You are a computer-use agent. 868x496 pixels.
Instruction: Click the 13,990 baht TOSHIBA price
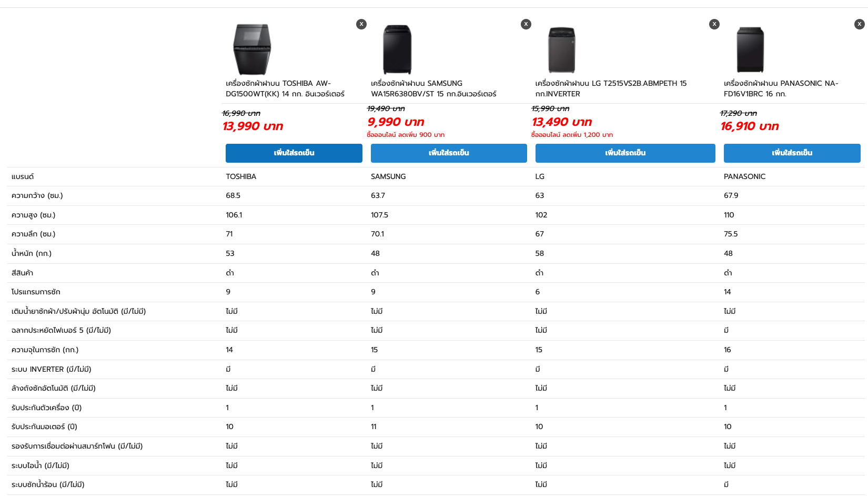point(253,126)
